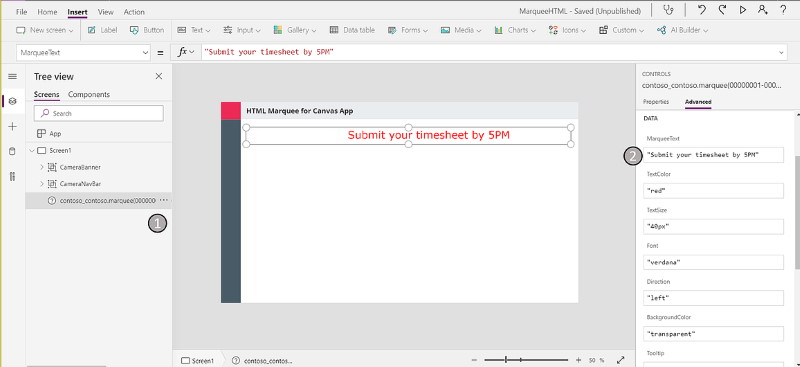This screenshot has height=367, width=800.
Task: Open the View menu
Action: (x=106, y=12)
